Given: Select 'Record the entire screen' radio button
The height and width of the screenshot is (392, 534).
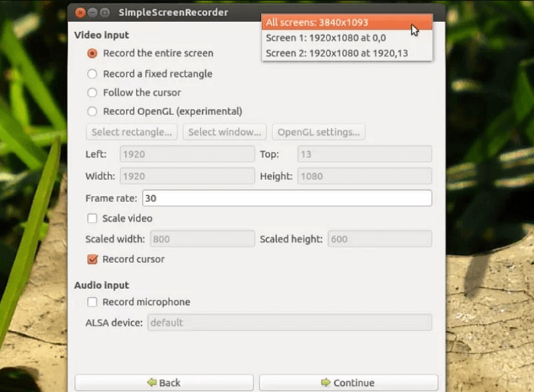Looking at the screenshot, I should click(92, 53).
